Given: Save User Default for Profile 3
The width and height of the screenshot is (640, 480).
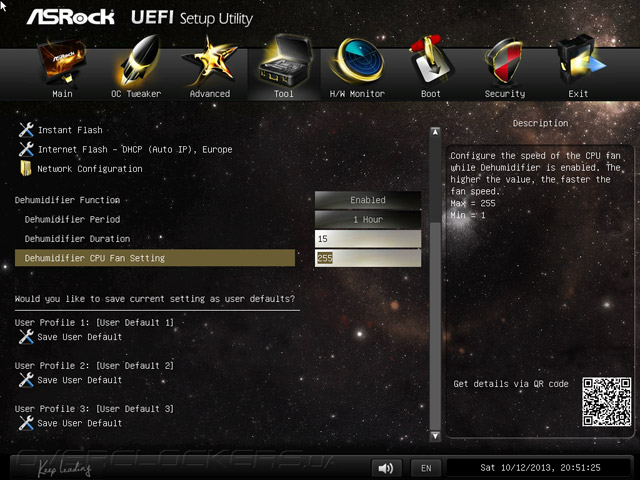Looking at the screenshot, I should click(80, 423).
